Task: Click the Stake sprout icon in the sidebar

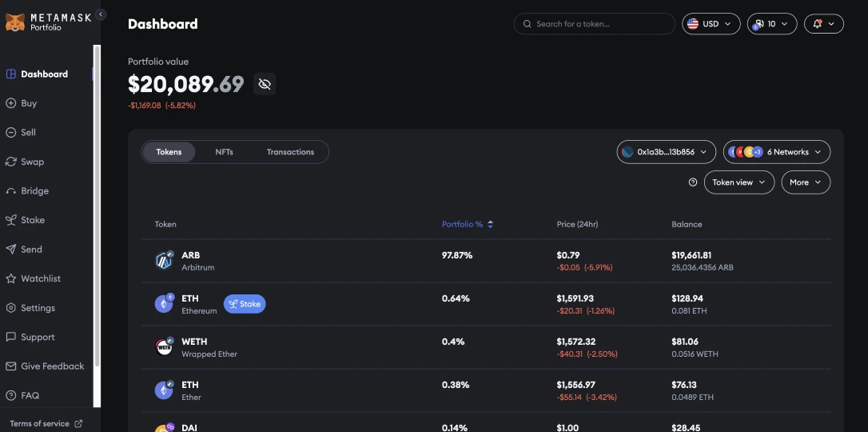Action: (x=10, y=220)
